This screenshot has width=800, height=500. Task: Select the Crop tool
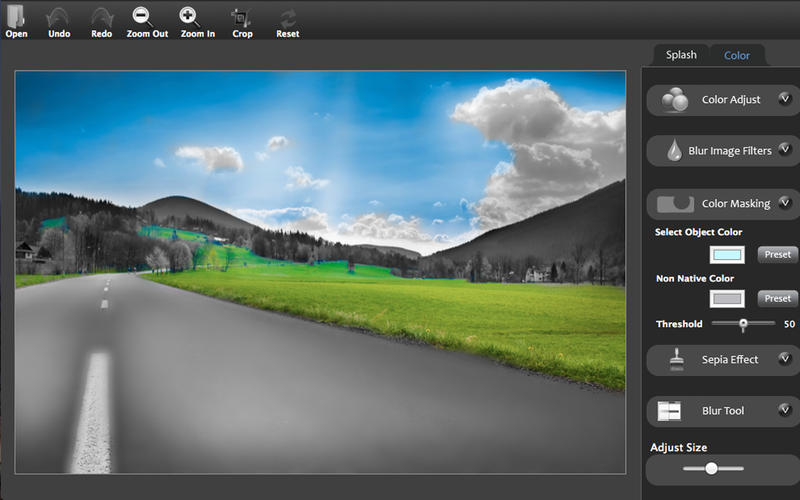click(x=242, y=17)
